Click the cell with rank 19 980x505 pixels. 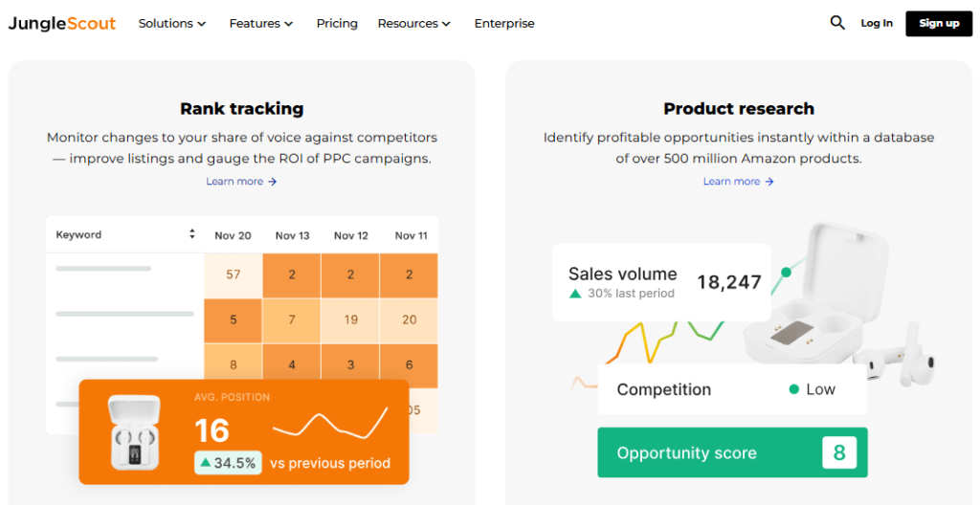pos(350,320)
